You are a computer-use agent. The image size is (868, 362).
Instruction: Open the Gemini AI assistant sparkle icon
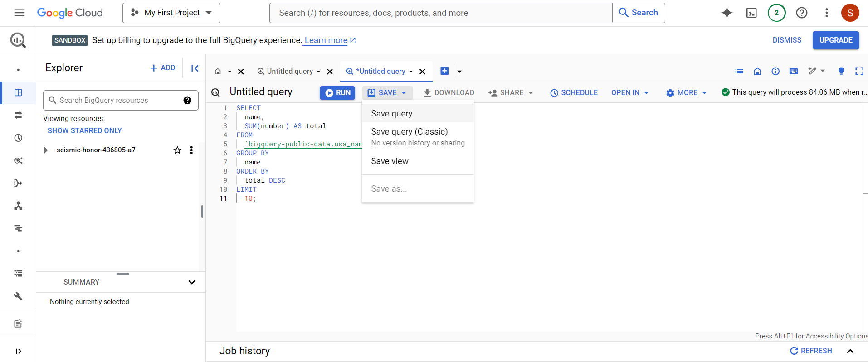pos(727,13)
